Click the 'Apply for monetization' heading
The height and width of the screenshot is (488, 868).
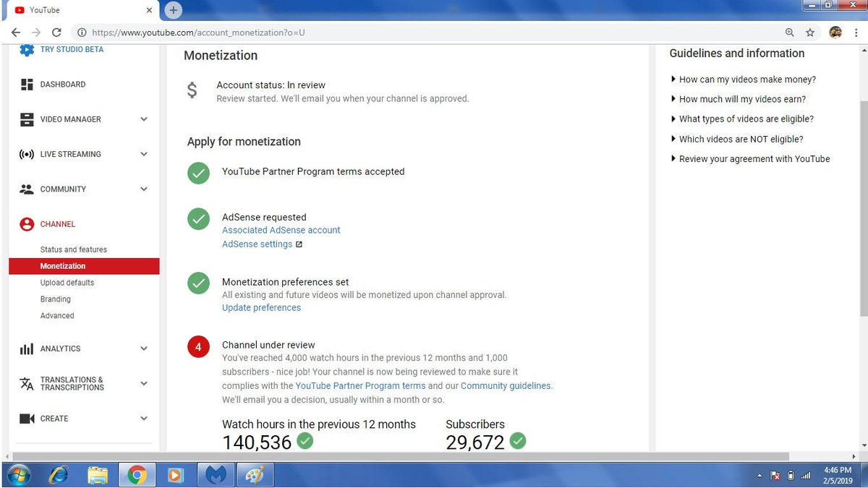(x=244, y=142)
